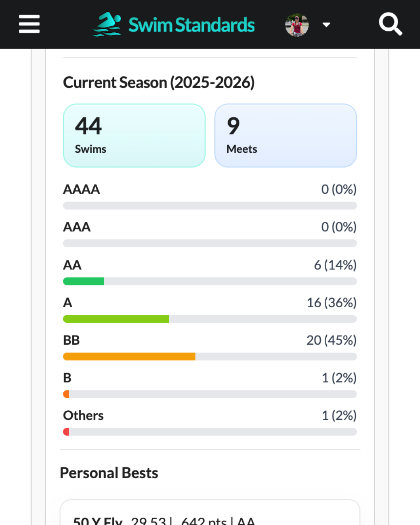Click the AAA progress bar
420x525 pixels.
210,243
